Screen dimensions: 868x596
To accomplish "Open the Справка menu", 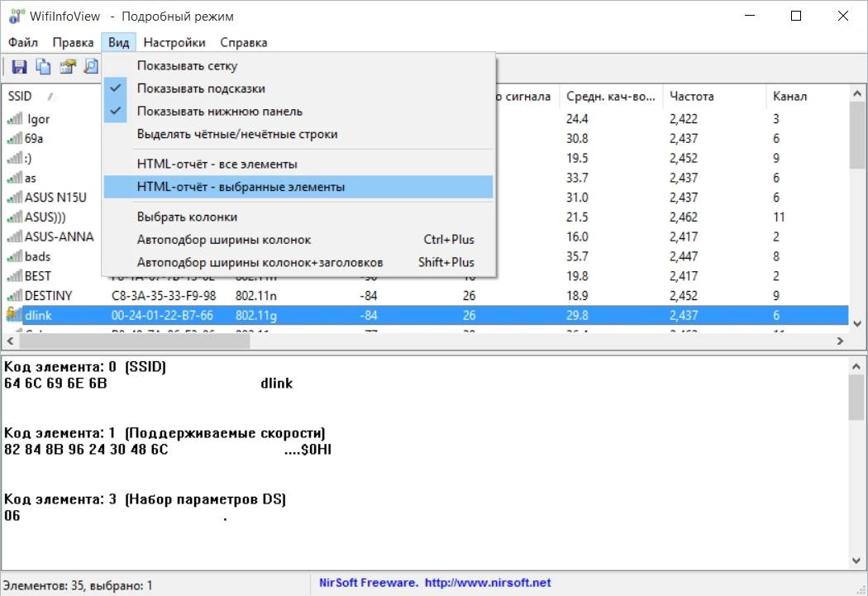I will point(244,43).
